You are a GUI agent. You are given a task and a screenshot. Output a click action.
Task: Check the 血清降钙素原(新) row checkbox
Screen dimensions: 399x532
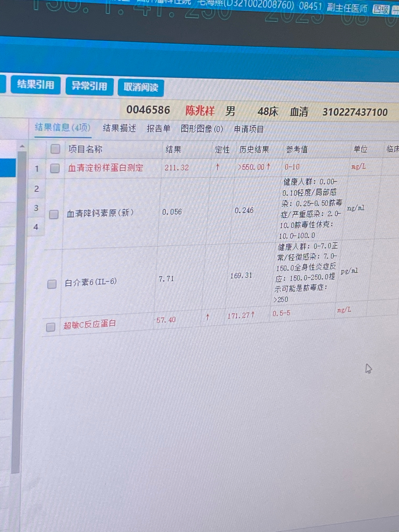coord(54,214)
